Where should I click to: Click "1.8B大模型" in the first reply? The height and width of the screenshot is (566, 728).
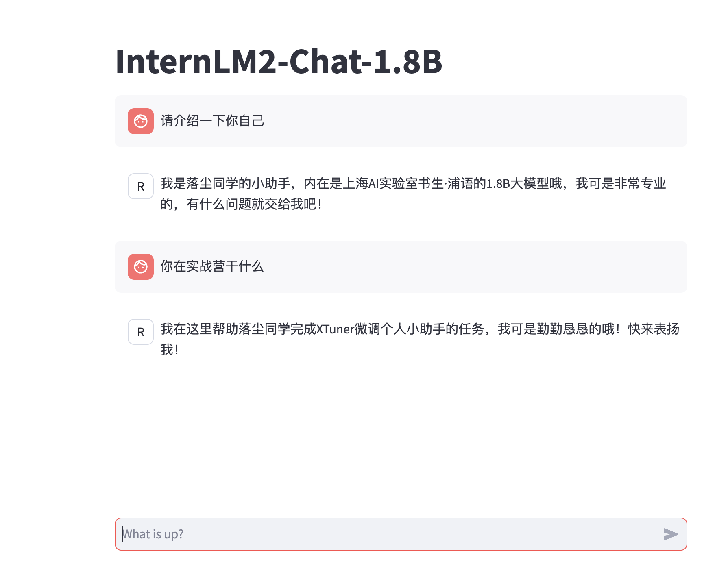(x=518, y=183)
